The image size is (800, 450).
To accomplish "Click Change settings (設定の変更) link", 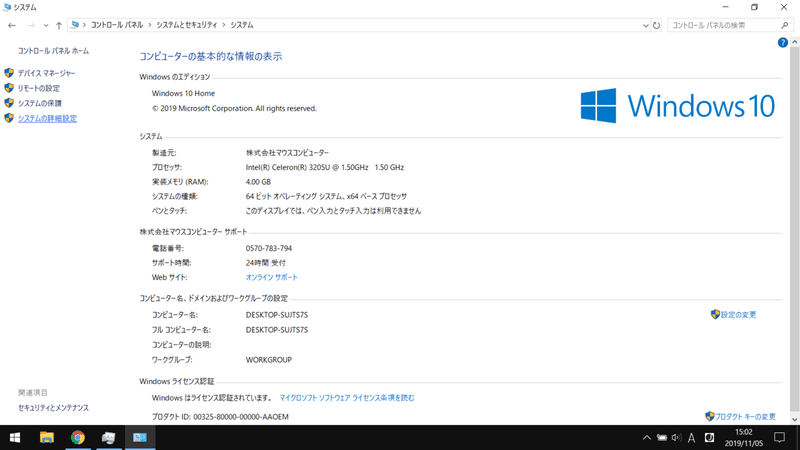I will pyautogui.click(x=738, y=315).
